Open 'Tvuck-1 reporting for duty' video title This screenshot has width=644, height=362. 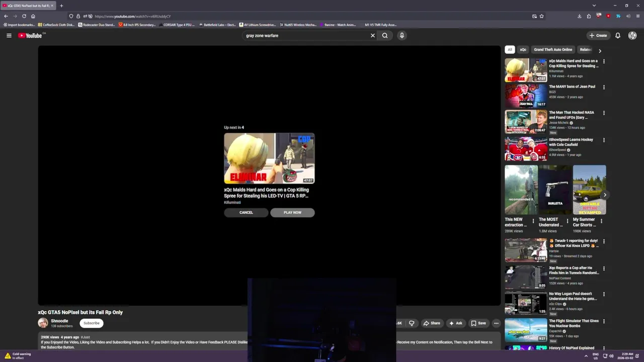pyautogui.click(x=574, y=243)
